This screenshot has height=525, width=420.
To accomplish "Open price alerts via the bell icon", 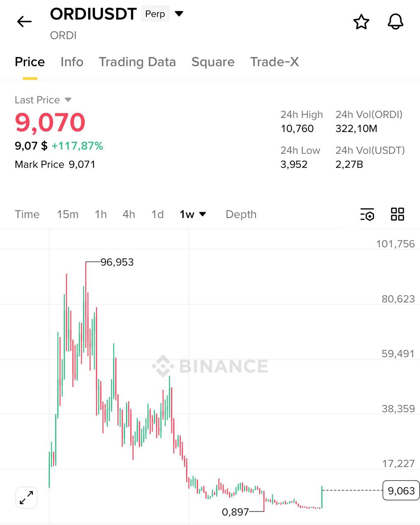I will tap(395, 22).
